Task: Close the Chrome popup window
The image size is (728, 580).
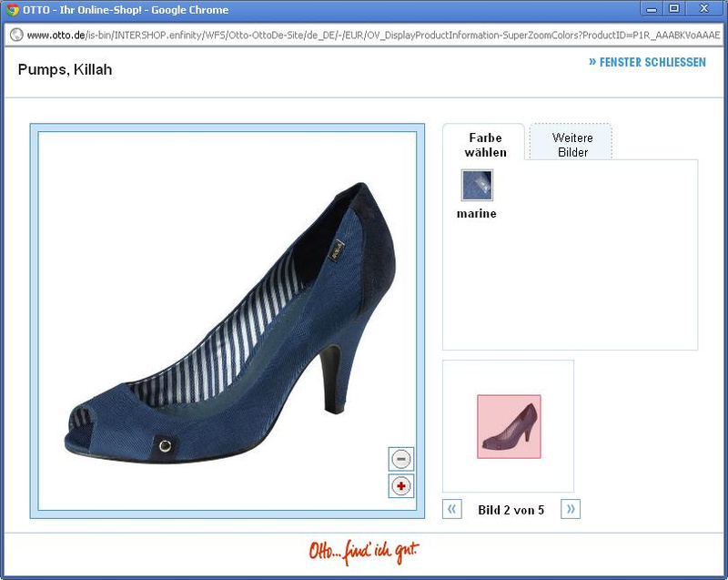Action: (704, 9)
